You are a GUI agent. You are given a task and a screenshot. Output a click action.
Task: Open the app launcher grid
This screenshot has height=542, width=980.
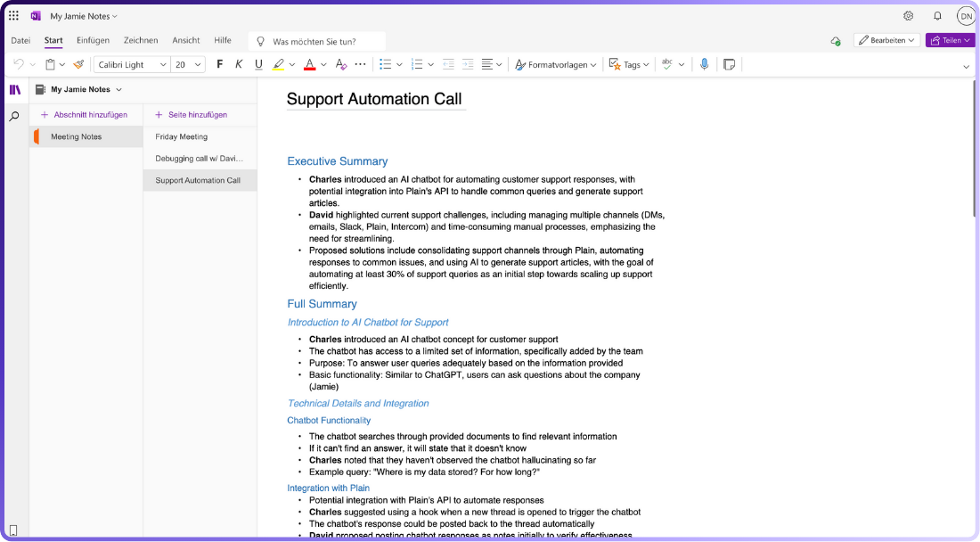pos(13,16)
